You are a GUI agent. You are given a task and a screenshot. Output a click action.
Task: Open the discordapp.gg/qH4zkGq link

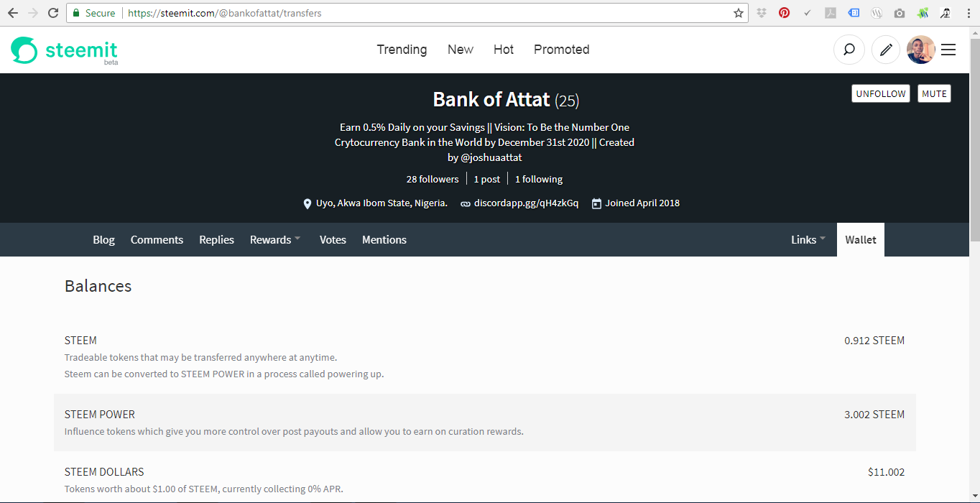click(x=526, y=203)
